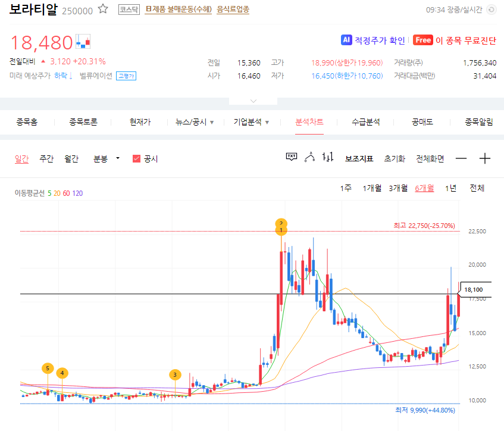Switch to the 수급분석 tab
Screen dimensions: 504x431
point(367,121)
